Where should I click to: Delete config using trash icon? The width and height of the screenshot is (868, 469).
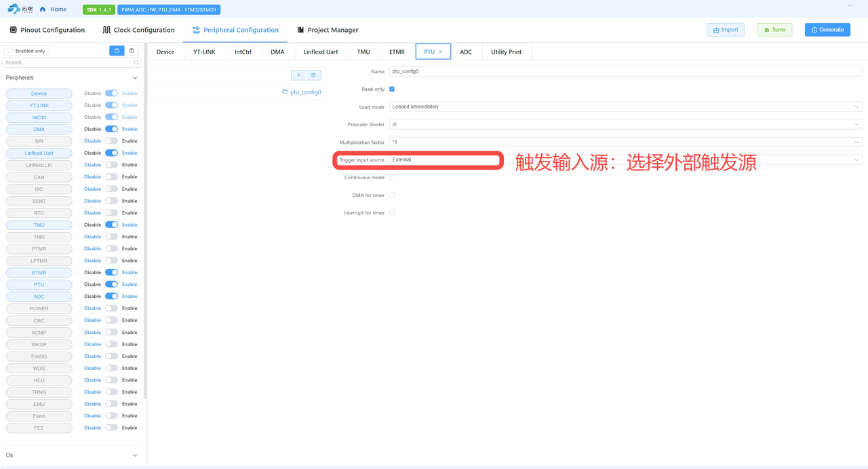313,75
